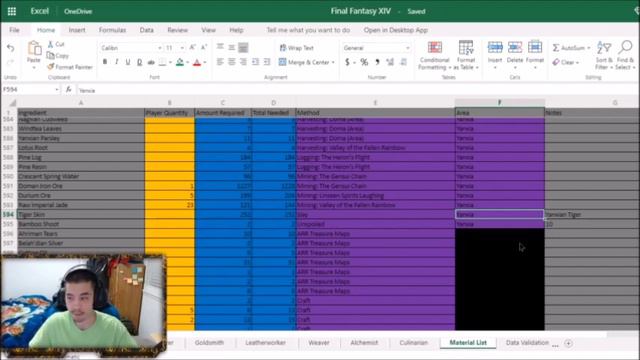Apply percent style
640x360 pixels.
click(x=364, y=62)
